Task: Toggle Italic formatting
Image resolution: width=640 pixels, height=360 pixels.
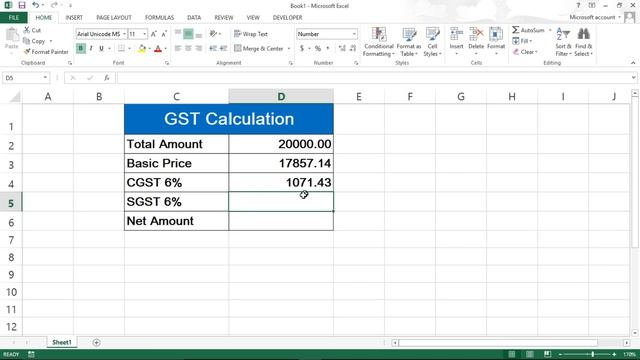Action: 91,49
